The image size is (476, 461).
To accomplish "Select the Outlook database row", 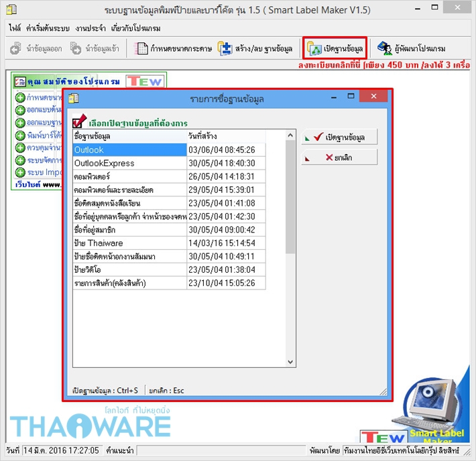I will click(x=169, y=149).
